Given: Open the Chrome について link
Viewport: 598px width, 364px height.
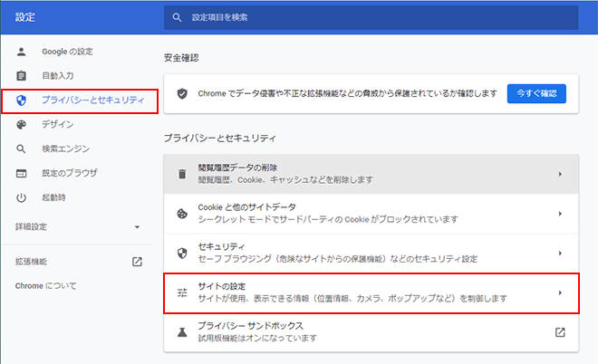Looking at the screenshot, I should pos(46,285).
